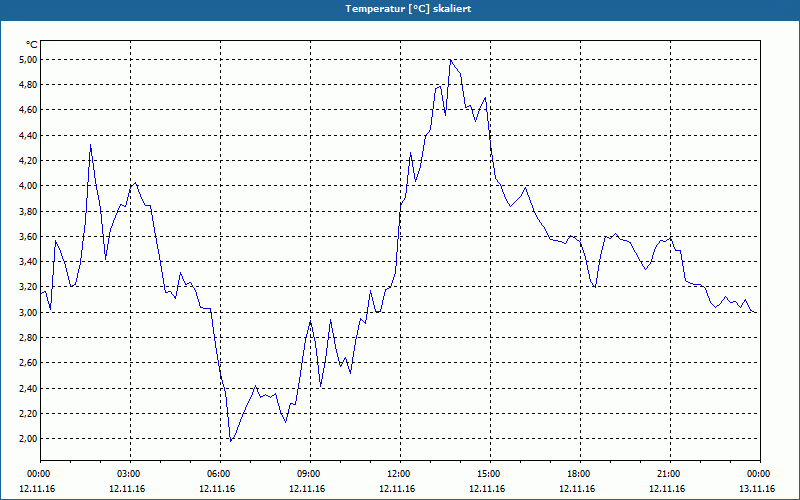800x500 pixels.
Task: Click the 3,20 y-axis label
Action: click(29, 287)
